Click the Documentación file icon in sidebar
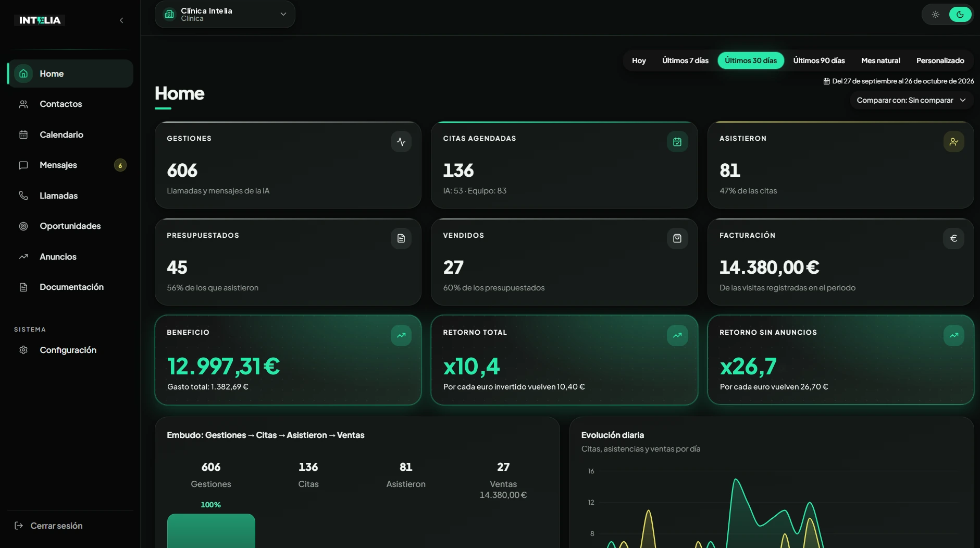The image size is (980, 548). coord(23,287)
